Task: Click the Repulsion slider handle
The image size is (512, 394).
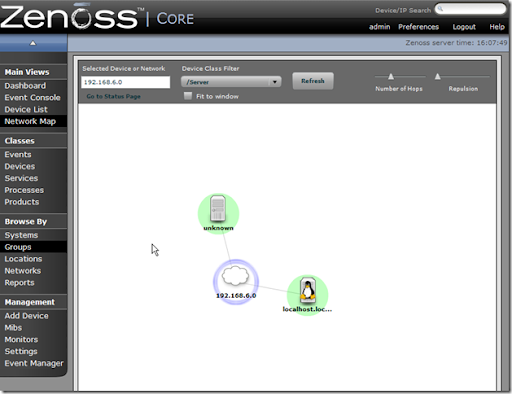Action: click(x=438, y=77)
